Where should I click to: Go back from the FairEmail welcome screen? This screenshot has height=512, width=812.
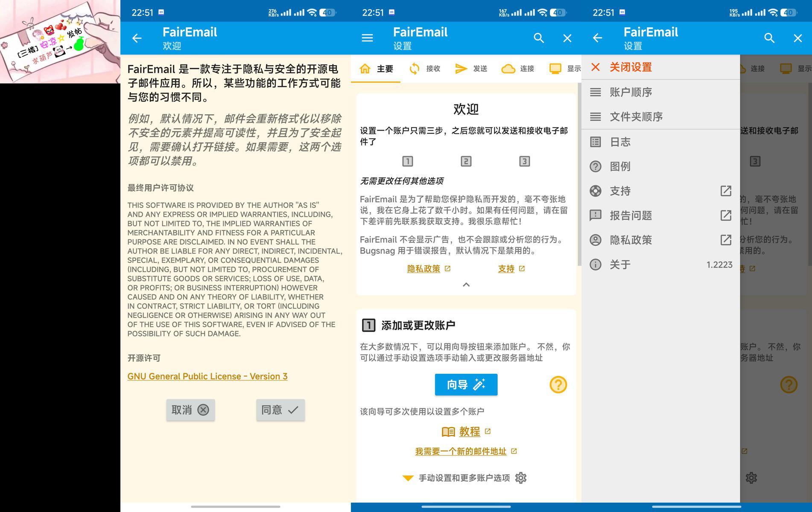tap(137, 38)
